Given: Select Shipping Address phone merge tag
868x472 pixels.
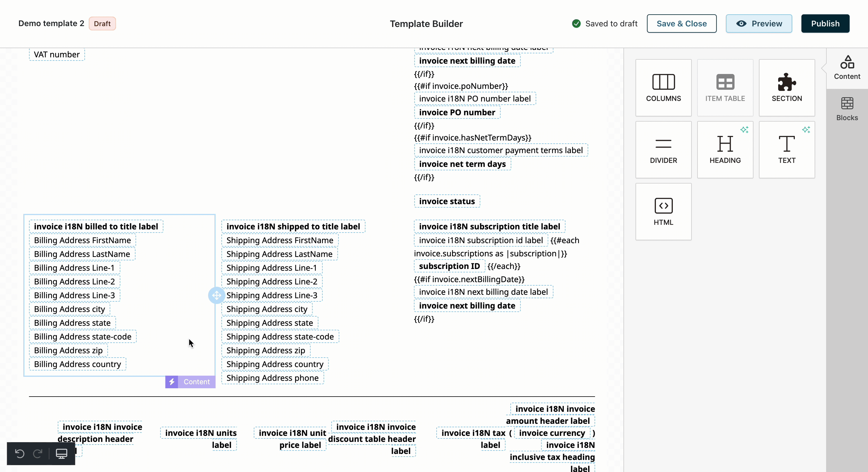Looking at the screenshot, I should (x=272, y=378).
